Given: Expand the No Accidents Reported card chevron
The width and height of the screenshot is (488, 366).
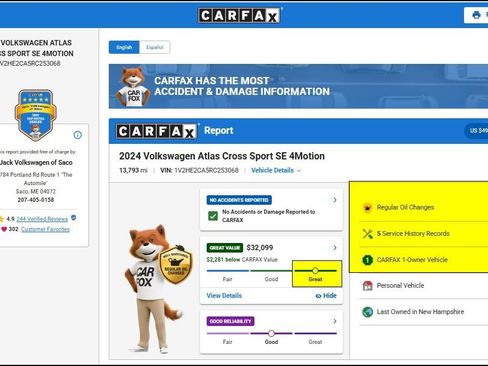Looking at the screenshot, I should 335,200.
